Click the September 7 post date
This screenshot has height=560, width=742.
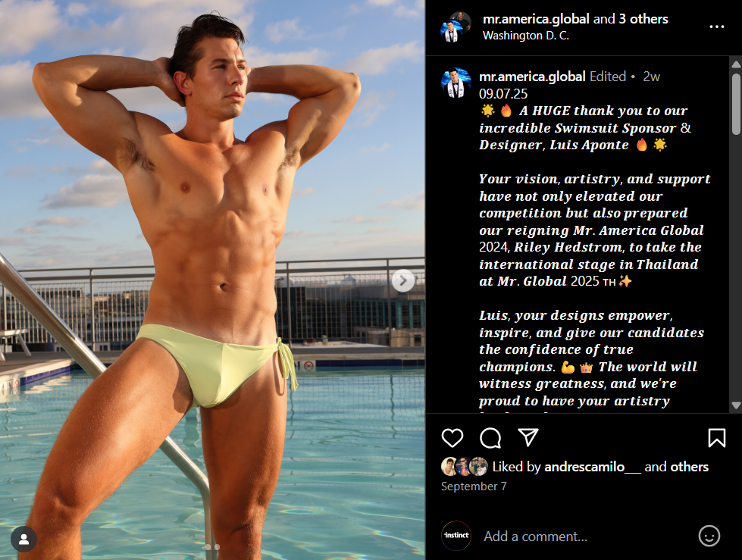(x=474, y=486)
